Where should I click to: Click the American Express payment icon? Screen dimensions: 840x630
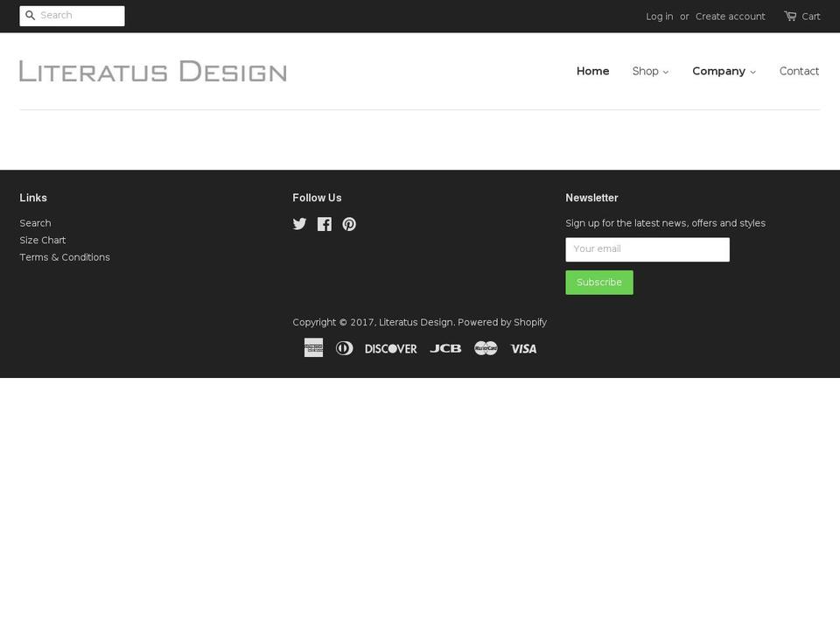click(x=313, y=347)
